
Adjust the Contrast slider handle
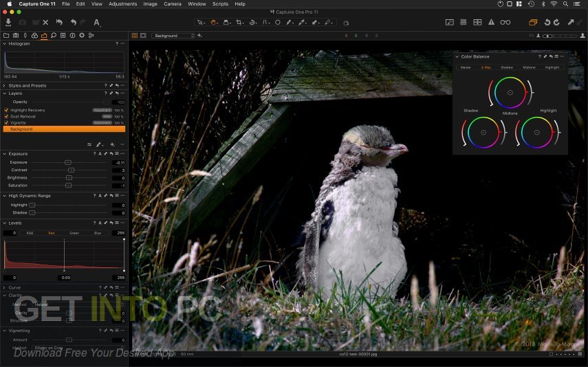(71, 170)
